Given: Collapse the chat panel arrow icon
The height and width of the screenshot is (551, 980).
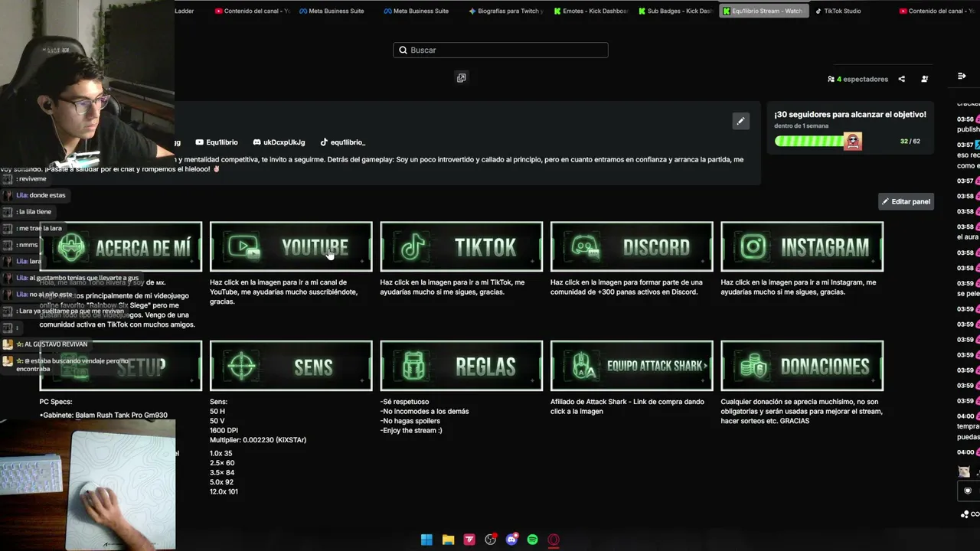Looking at the screenshot, I should pos(962,76).
